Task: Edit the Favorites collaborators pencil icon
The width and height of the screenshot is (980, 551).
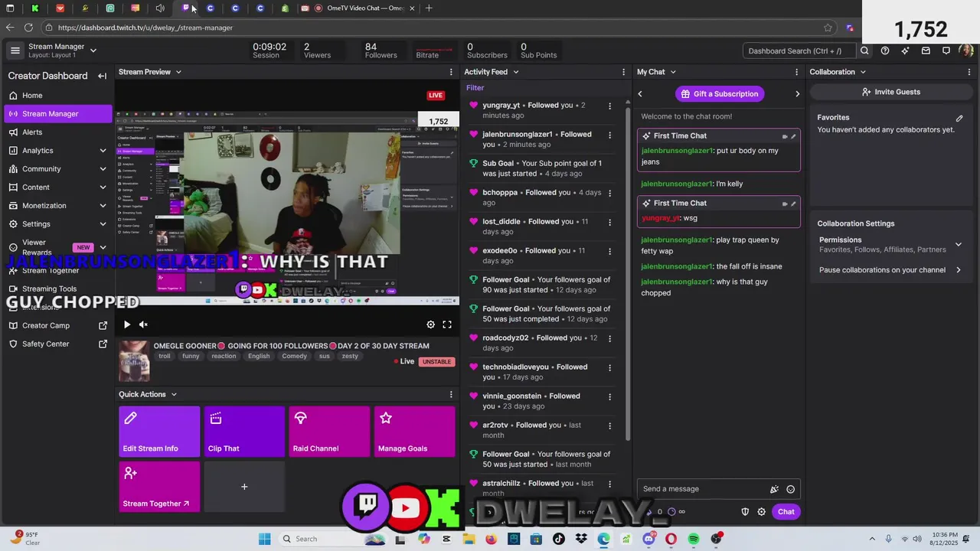Action: (959, 118)
